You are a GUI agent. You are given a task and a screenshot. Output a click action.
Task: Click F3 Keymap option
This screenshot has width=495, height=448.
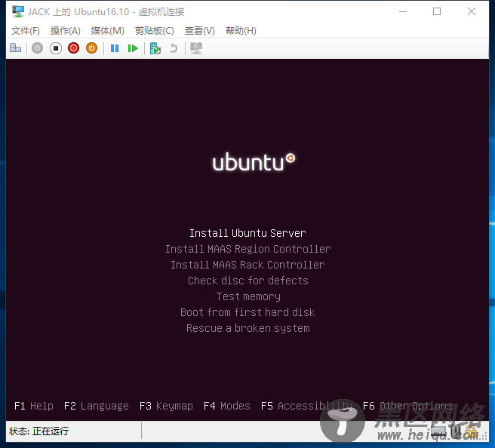coord(166,406)
